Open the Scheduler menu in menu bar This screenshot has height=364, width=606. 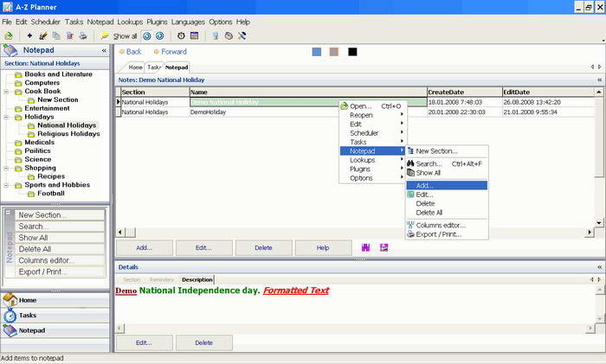click(x=46, y=22)
